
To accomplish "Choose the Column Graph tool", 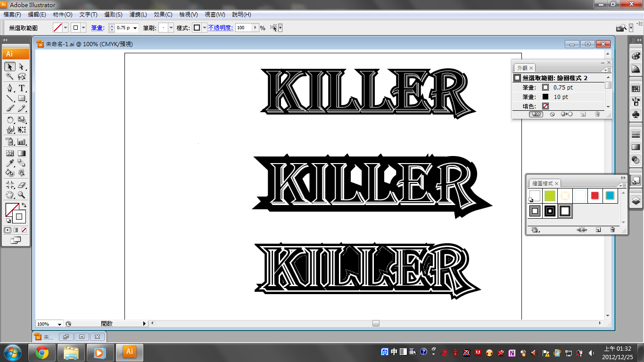I will pyautogui.click(x=22, y=141).
